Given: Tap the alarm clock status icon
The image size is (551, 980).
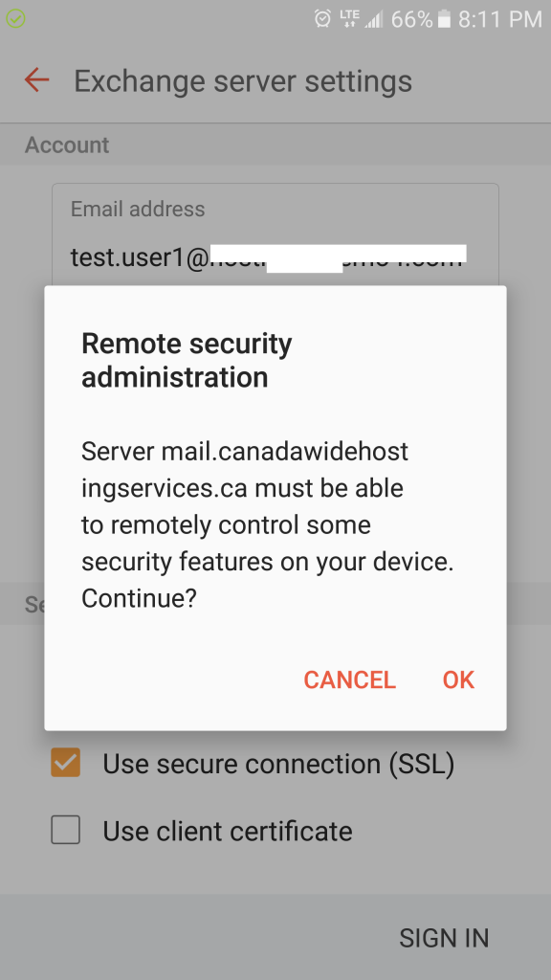Looking at the screenshot, I should 322,19.
